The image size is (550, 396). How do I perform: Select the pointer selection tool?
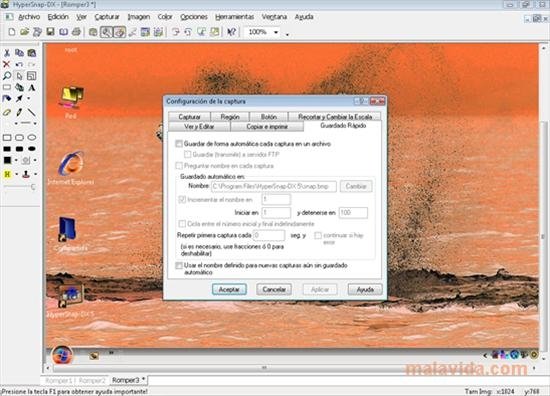(x=19, y=76)
